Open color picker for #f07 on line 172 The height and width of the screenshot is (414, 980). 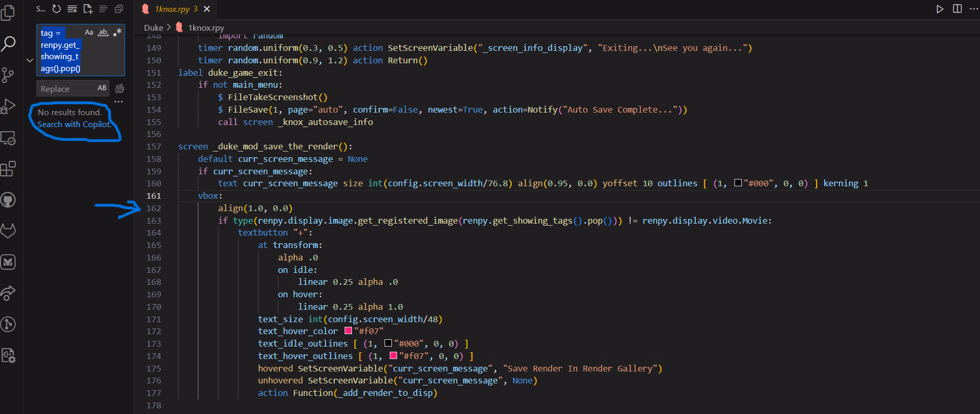[x=348, y=330]
